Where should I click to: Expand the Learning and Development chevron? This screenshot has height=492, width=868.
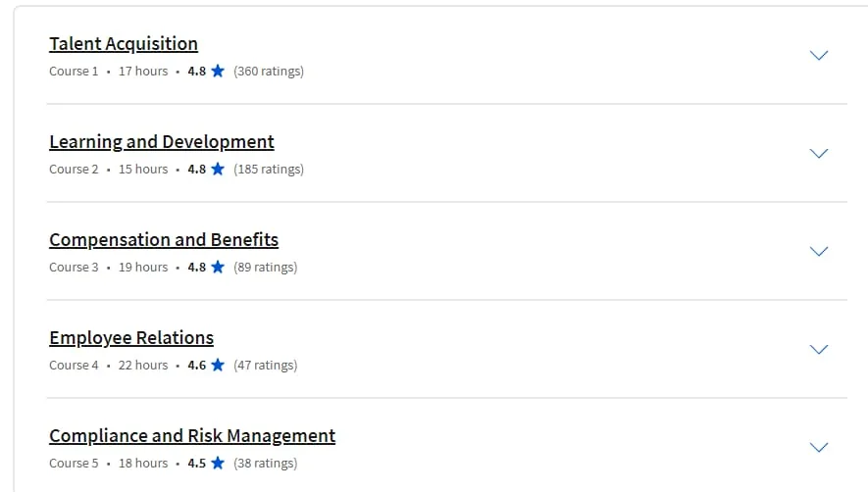point(819,153)
